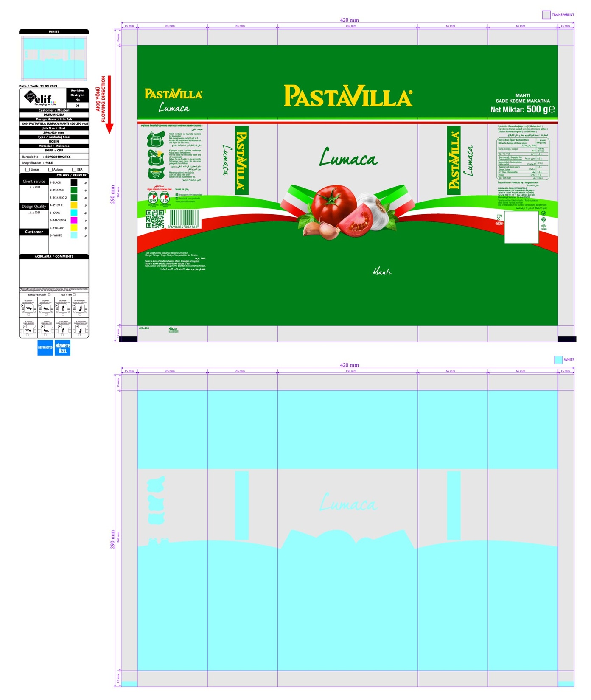
Task: Click the red flowing direction arrow
Action: 109,105
